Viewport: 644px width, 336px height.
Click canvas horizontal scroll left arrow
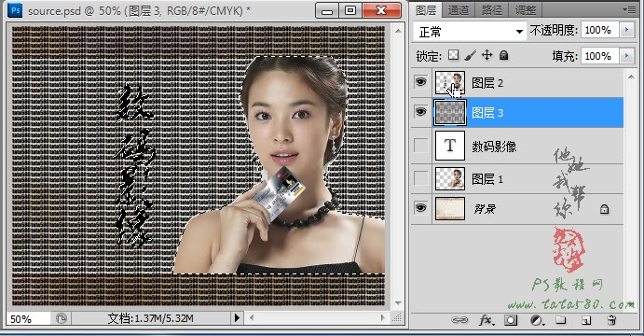[252, 317]
